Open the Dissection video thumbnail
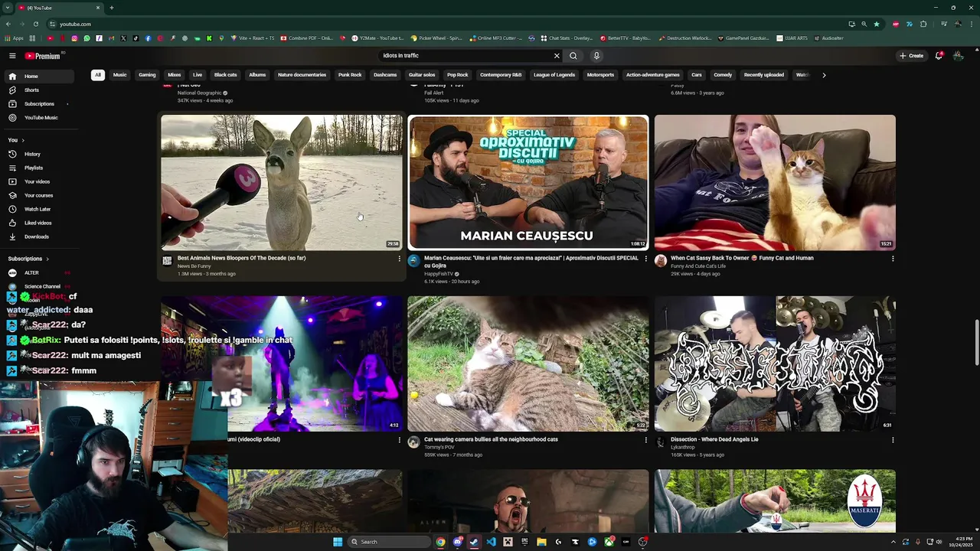This screenshot has width=980, height=551. 775,364
